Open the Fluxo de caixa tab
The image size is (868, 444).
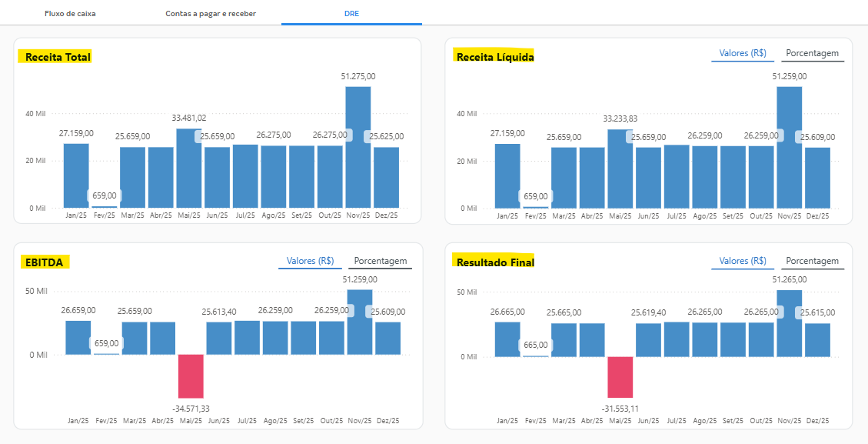pyautogui.click(x=70, y=14)
